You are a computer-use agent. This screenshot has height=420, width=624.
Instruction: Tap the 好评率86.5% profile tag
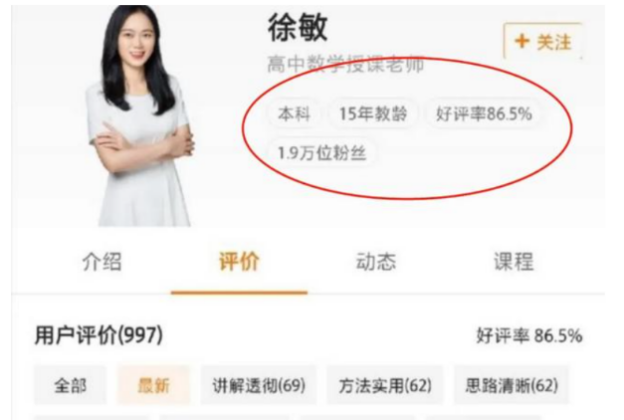(x=484, y=114)
